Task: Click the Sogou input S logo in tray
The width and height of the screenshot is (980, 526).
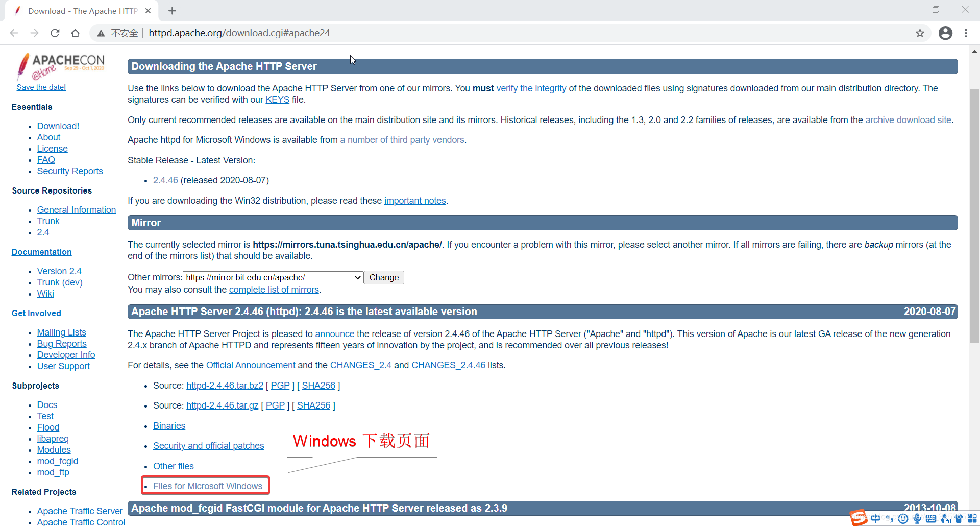Action: (859, 518)
